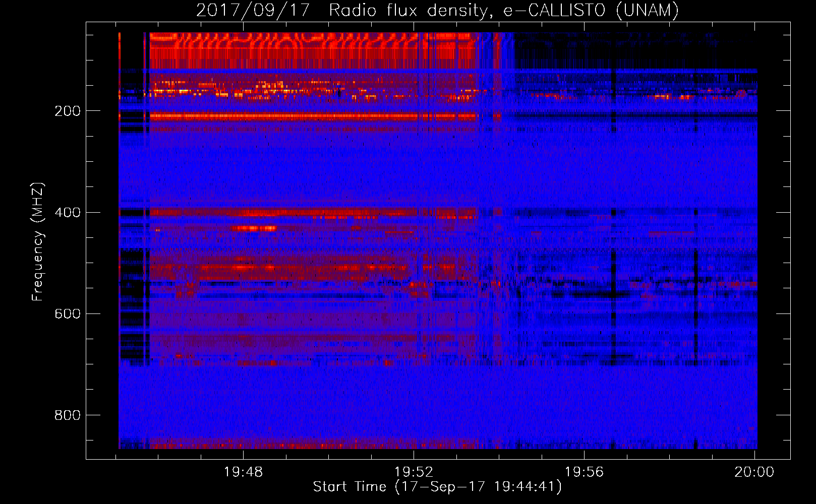Select the 800 frequency tick label
Screen dimensions: 816x504
(x=68, y=415)
